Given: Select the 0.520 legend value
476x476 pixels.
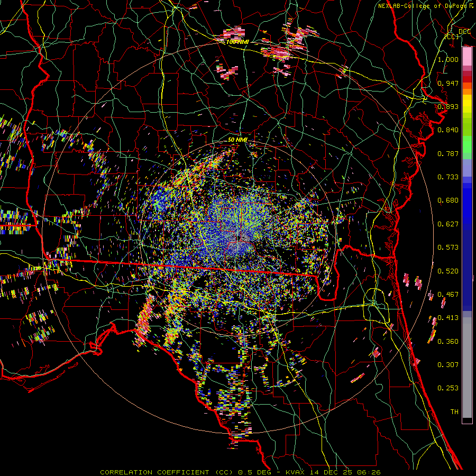Looking at the screenshot, I should pos(448,271).
